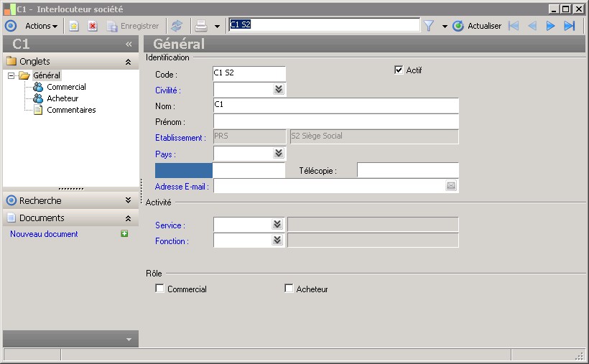Click the printer icon in toolbar
The height and width of the screenshot is (364, 589).
201,26
